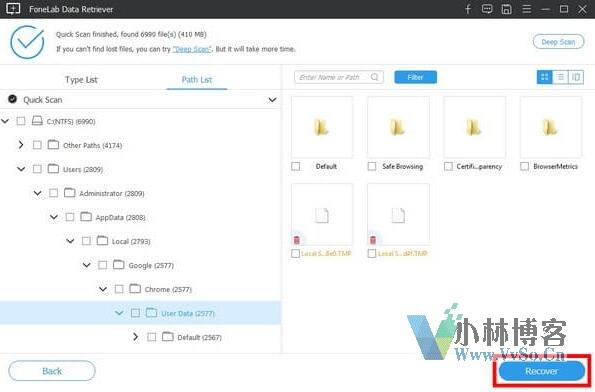
Task: Expand the Default (2567) tree node
Action: 135,337
